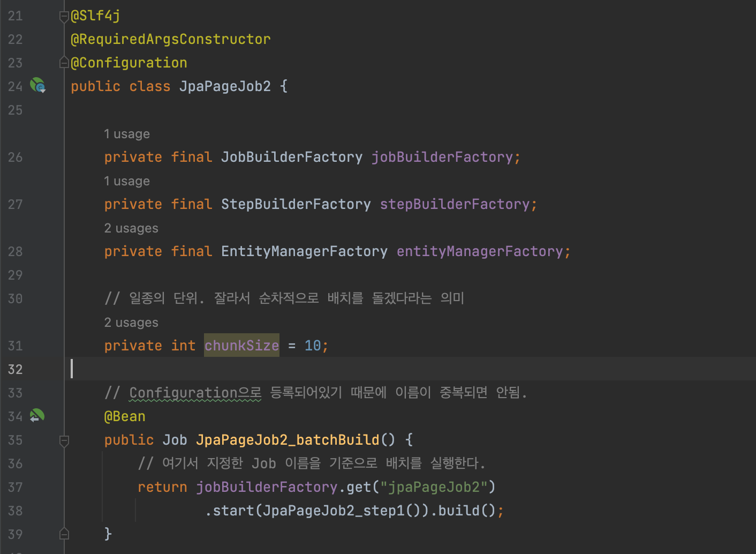Click the fold end marker at closing brace line 39
The image size is (756, 554).
coord(64,533)
